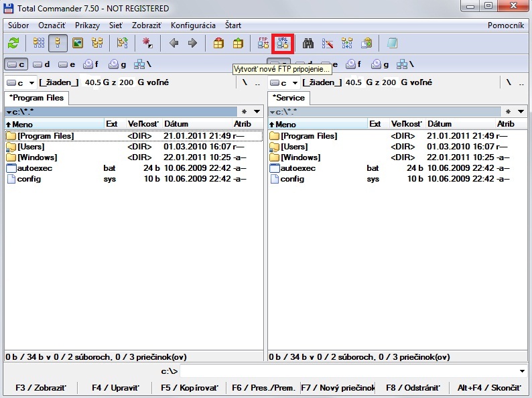Open file search with the binoculars icon

(x=308, y=43)
